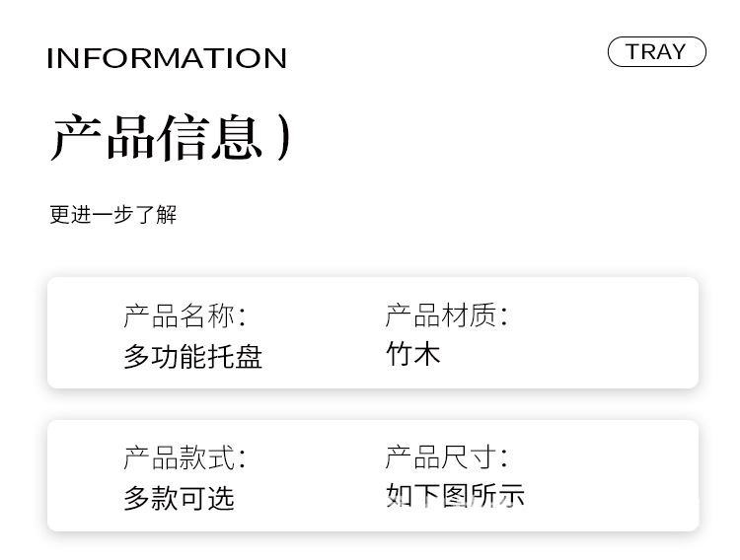740x560 pixels.
Task: Click the 息 character in the large title
Action: 236,137
